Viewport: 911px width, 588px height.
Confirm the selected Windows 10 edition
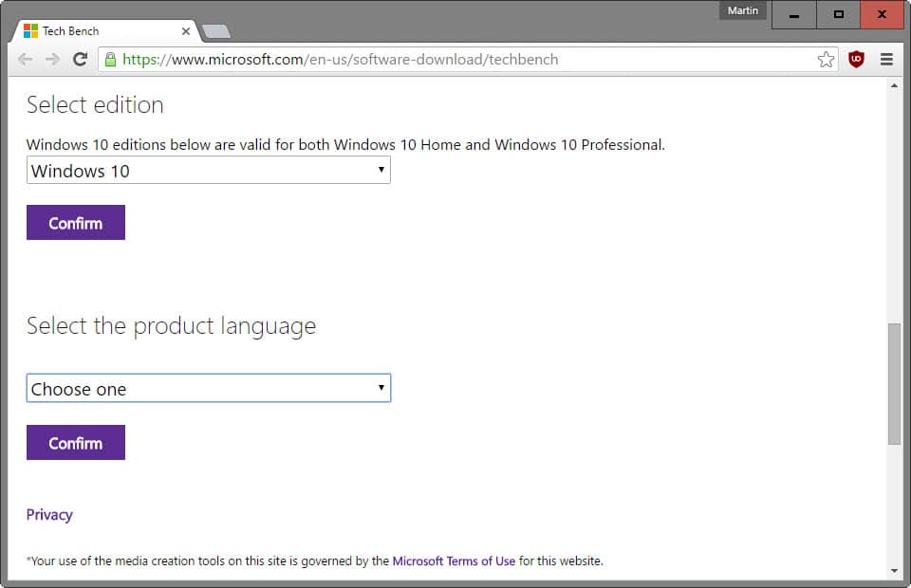pyautogui.click(x=75, y=222)
